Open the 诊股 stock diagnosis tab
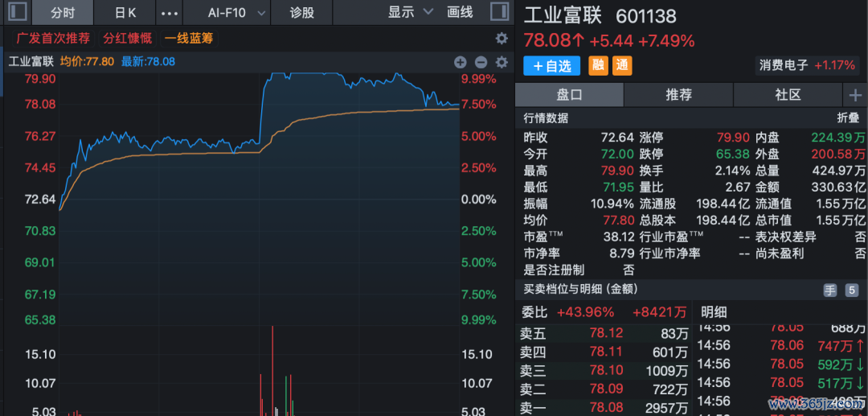Screen dimensions: 868x416 tap(301, 12)
